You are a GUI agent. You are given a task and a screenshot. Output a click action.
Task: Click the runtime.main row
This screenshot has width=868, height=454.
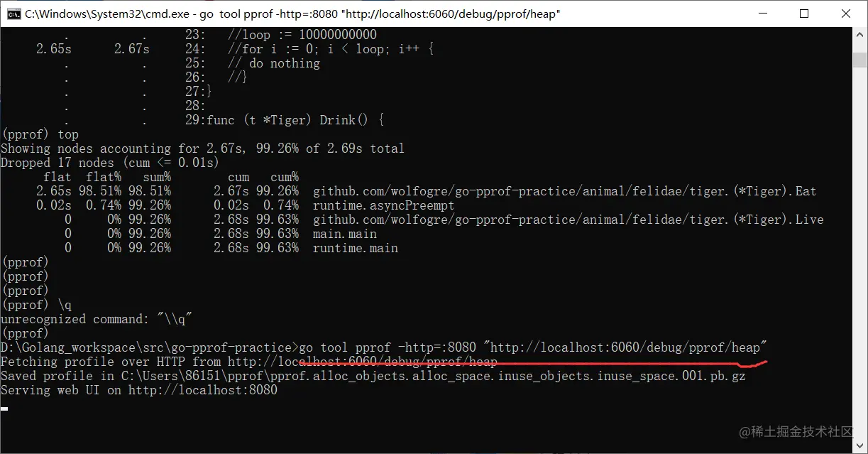[x=231, y=248]
